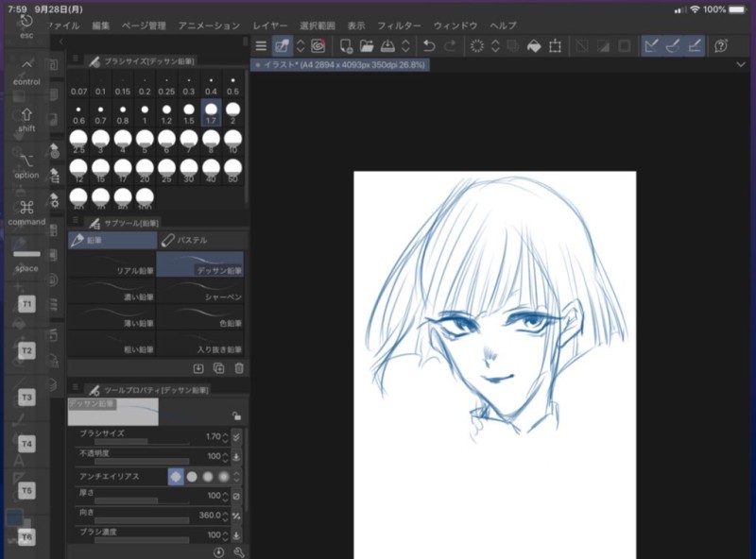The height and width of the screenshot is (559, 756).
Task: Select the strongest anti-aliasing option
Action: coord(224,477)
